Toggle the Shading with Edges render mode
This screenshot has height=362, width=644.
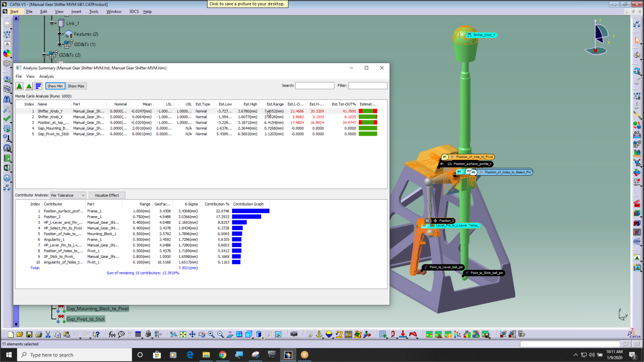pos(248,334)
